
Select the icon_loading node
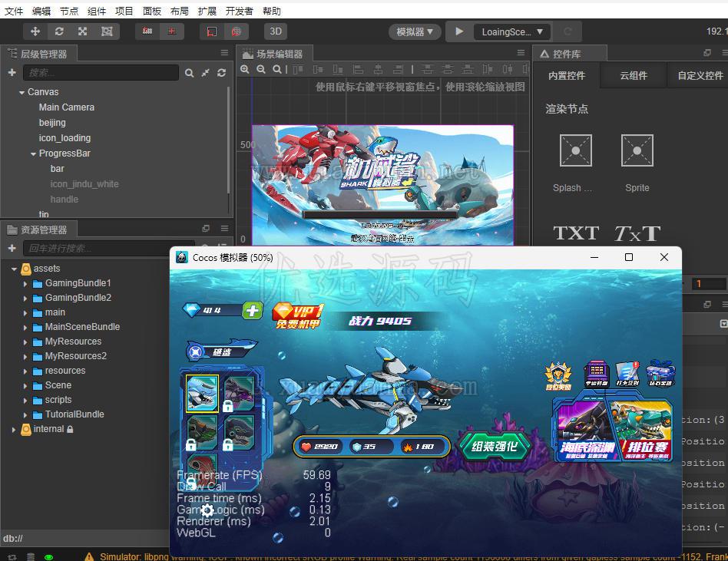click(65, 138)
